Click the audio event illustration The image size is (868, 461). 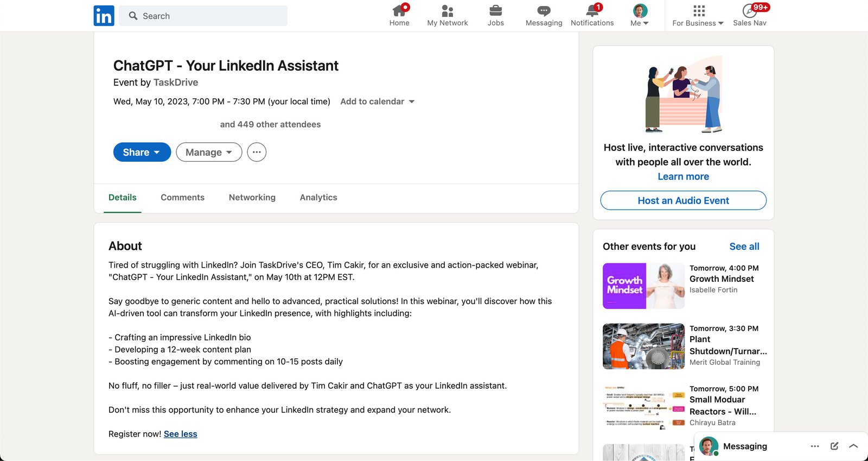click(x=684, y=94)
